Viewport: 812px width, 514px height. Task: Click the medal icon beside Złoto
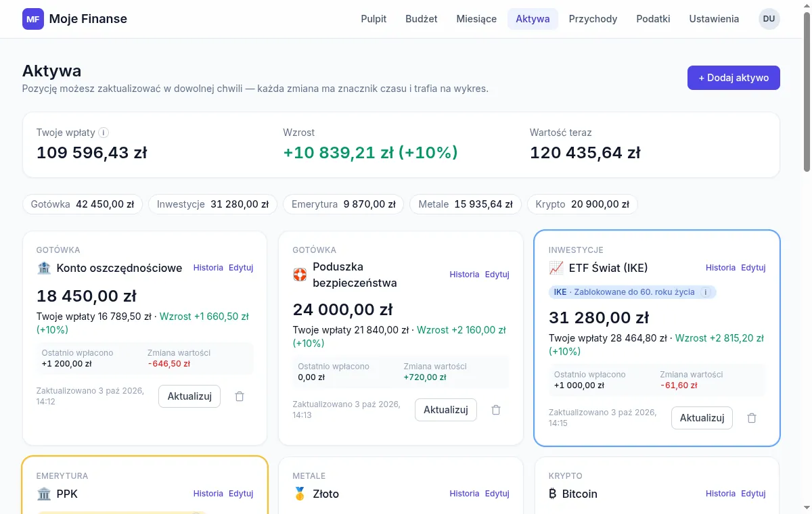tap(300, 494)
